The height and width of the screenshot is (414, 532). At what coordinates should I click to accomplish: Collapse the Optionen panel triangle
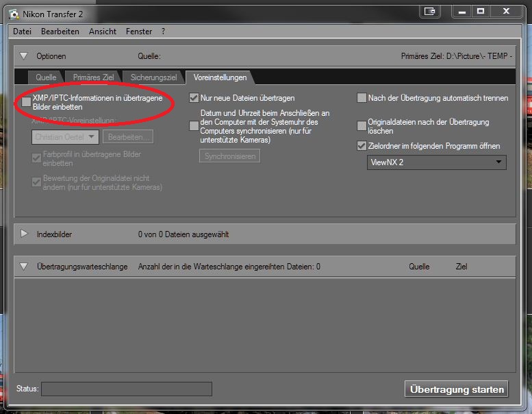(23, 56)
